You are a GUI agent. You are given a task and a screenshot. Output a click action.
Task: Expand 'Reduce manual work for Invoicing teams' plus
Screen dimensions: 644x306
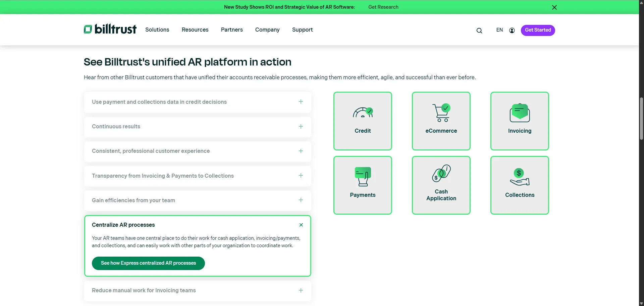301,291
